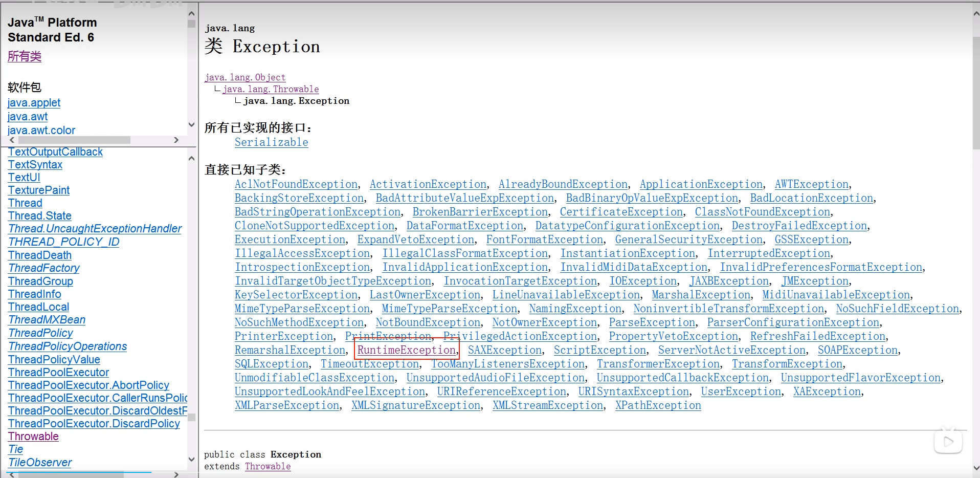Open the SAXException link

(505, 350)
